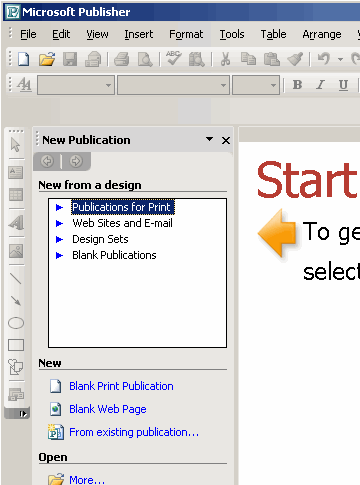Select Design Sets item
360x485 pixels.
pyautogui.click(x=100, y=239)
